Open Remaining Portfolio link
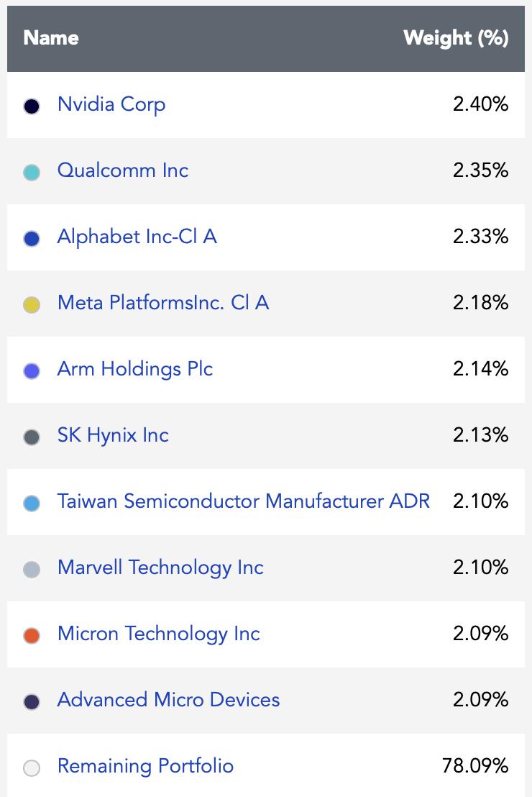 click(145, 766)
